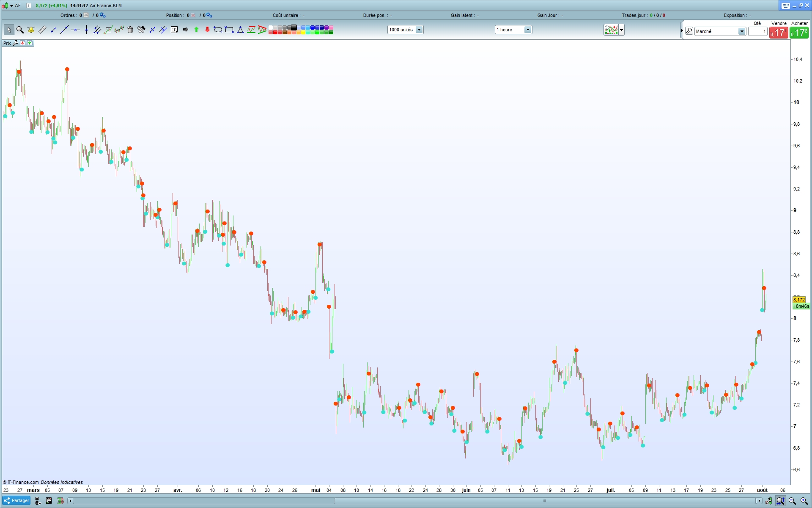Select the green up arrow tool
The height and width of the screenshot is (508, 812).
click(x=196, y=30)
